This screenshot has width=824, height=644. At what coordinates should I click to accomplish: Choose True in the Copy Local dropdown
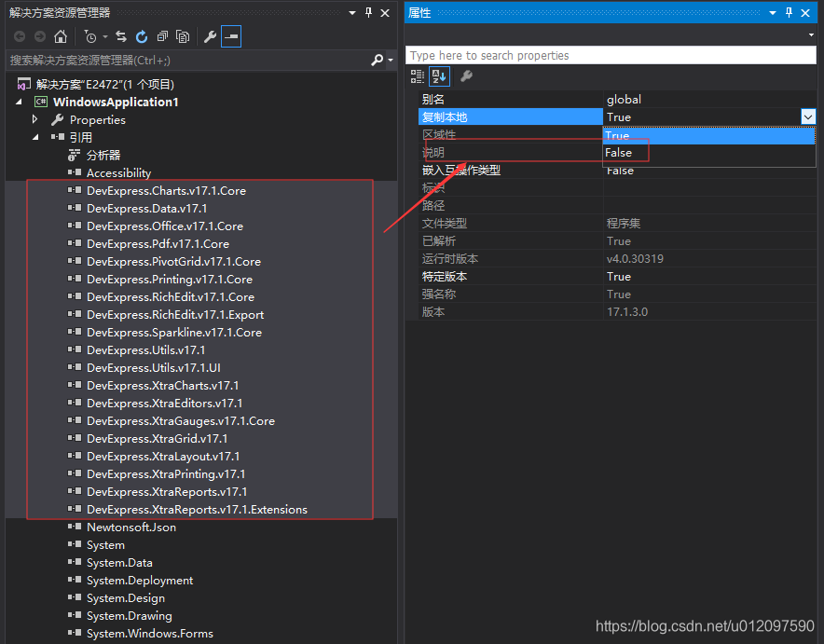[x=708, y=135]
